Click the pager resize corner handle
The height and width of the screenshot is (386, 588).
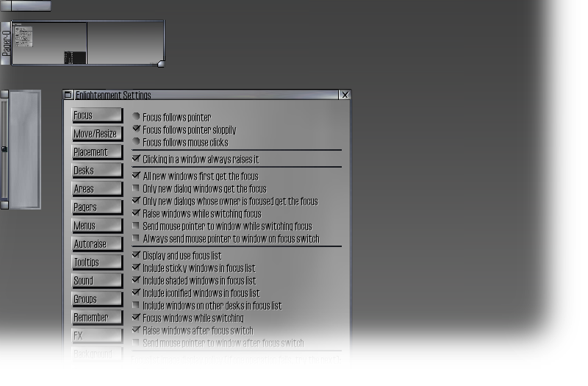point(161,64)
